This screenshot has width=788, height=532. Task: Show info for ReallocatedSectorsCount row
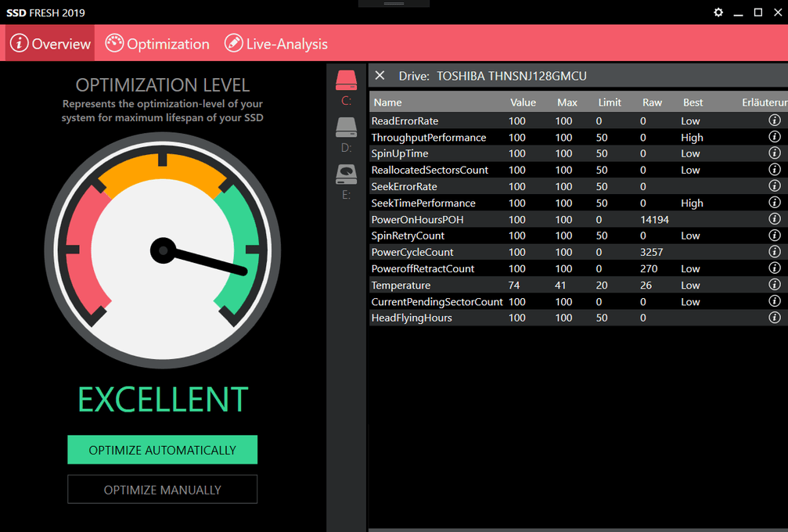775,169
